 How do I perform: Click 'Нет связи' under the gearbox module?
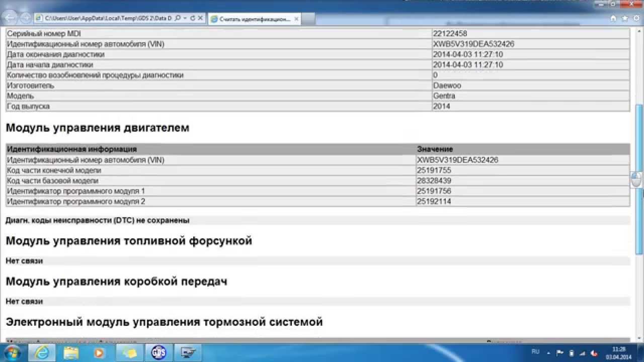(x=24, y=301)
